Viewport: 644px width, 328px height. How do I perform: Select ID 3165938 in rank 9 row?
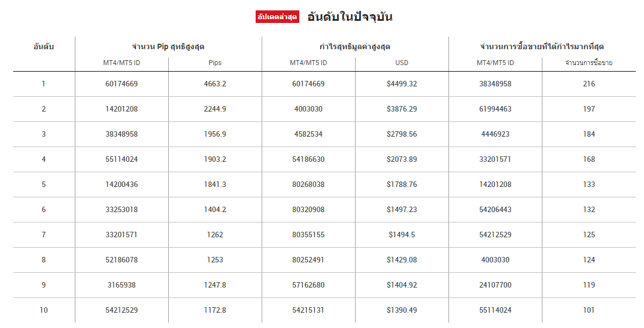[122, 285]
